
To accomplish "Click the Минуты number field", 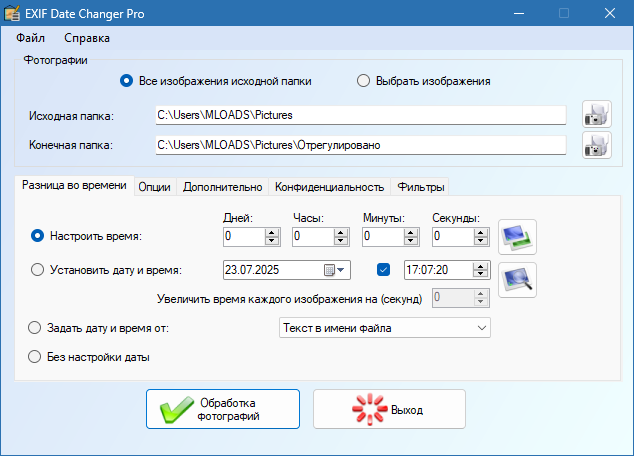I will click(383, 236).
